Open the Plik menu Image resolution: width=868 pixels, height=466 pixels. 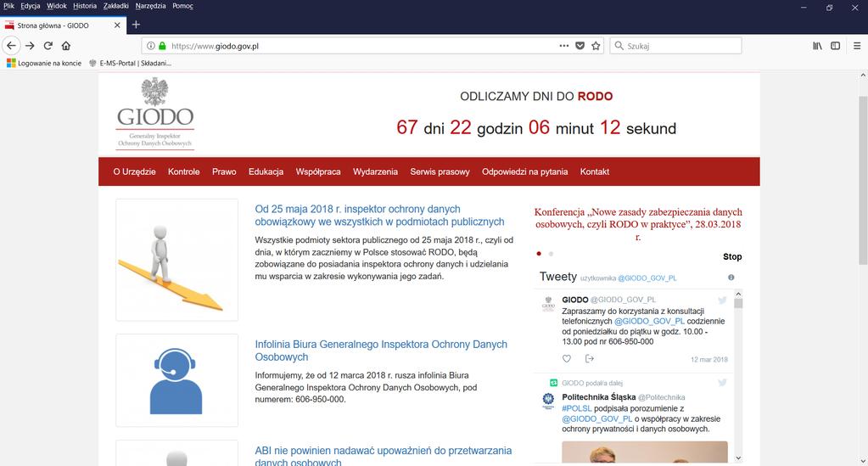[x=8, y=6]
